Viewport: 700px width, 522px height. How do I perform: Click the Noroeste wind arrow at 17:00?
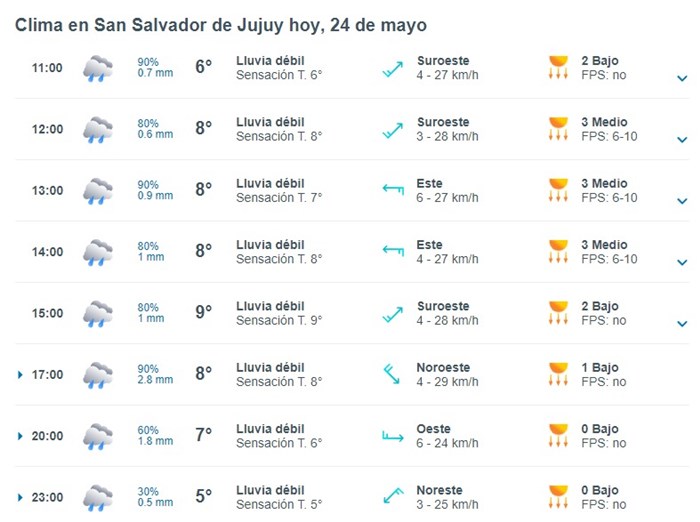pos(392,374)
